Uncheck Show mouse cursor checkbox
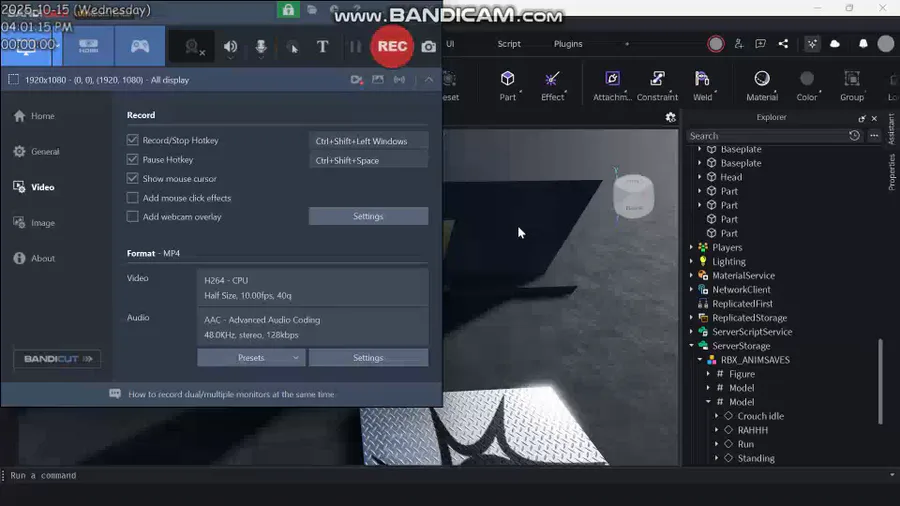This screenshot has width=900, height=506. [x=133, y=178]
